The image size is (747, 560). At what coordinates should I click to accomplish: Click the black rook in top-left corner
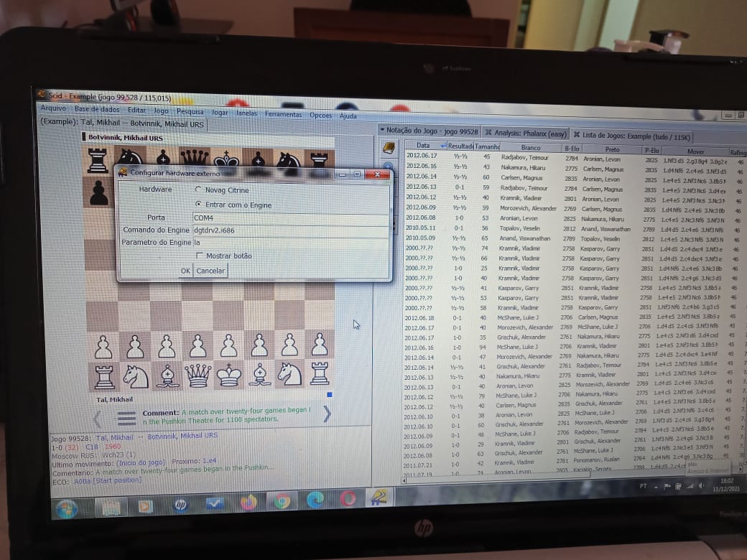(x=98, y=160)
